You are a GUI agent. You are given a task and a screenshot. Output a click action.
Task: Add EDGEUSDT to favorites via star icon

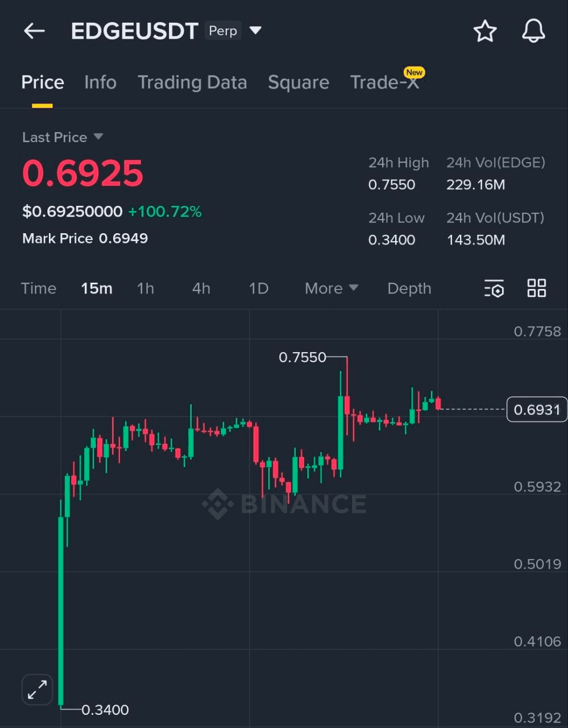tap(485, 31)
